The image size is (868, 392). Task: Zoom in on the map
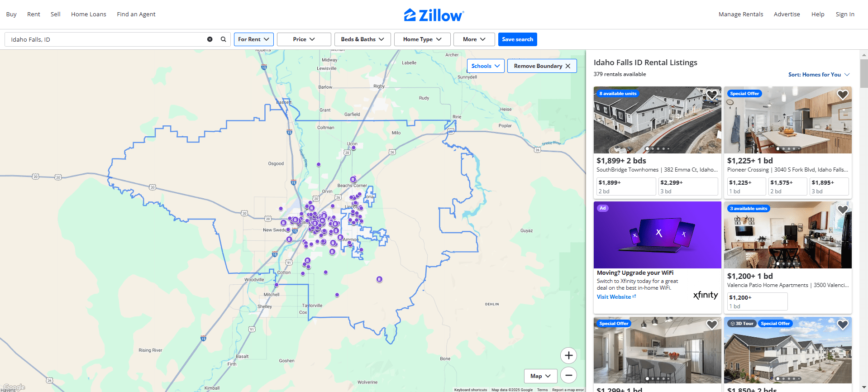[568, 355]
